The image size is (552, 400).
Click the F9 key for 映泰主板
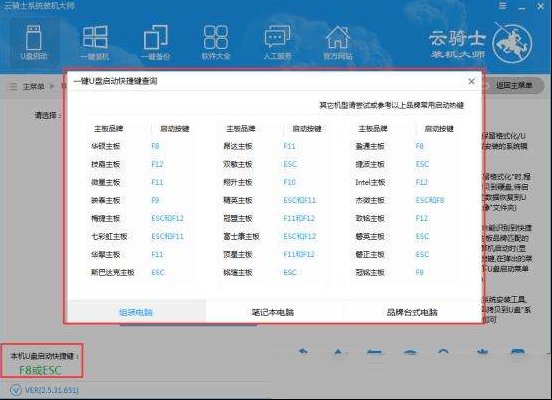[x=155, y=200]
